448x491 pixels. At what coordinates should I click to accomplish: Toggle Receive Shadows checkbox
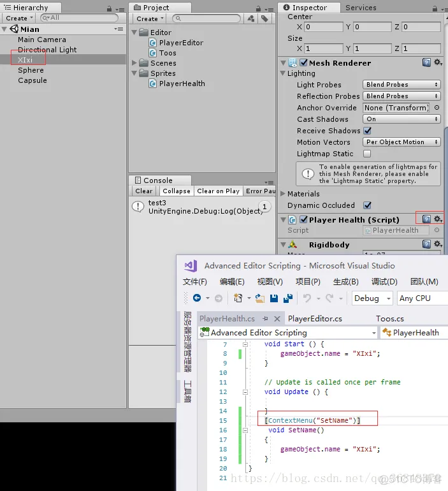367,131
